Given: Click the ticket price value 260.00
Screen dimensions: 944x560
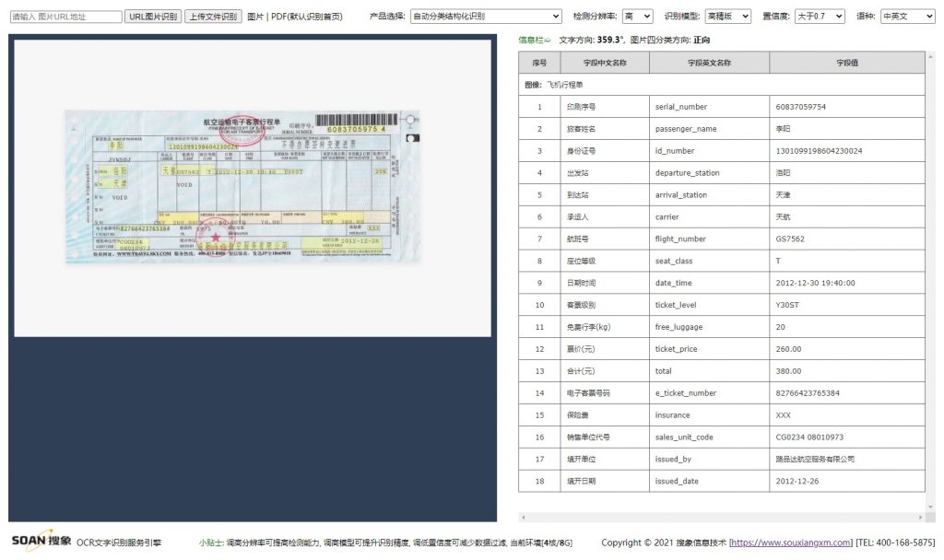Looking at the screenshot, I should coord(789,349).
